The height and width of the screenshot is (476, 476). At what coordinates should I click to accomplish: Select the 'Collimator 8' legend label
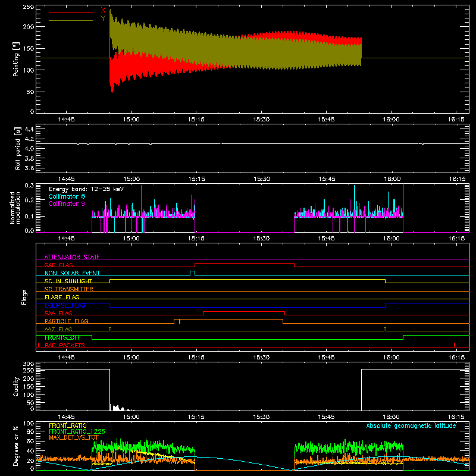pyautogui.click(x=67, y=196)
